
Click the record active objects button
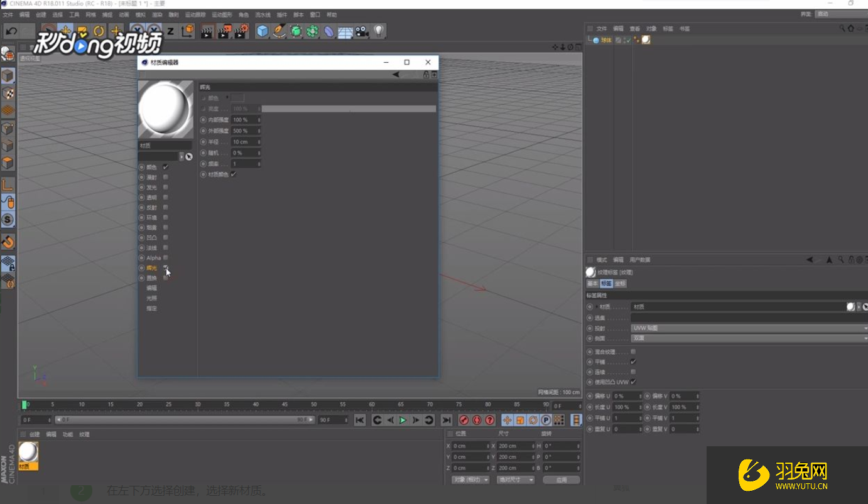click(464, 420)
